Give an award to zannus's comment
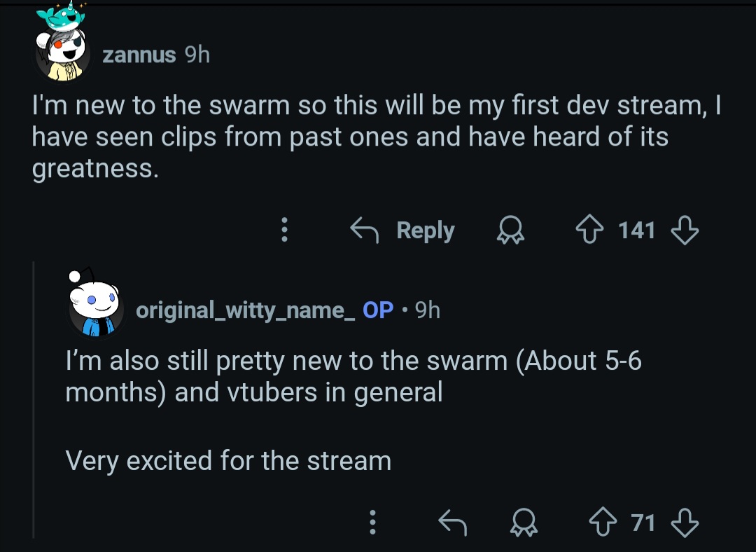Screen dimensions: 756x552 pos(510,230)
